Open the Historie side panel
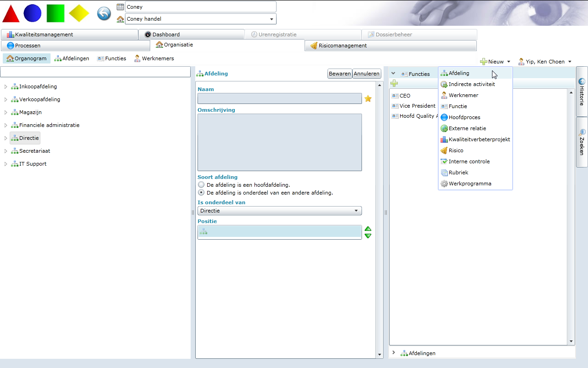 tap(582, 91)
